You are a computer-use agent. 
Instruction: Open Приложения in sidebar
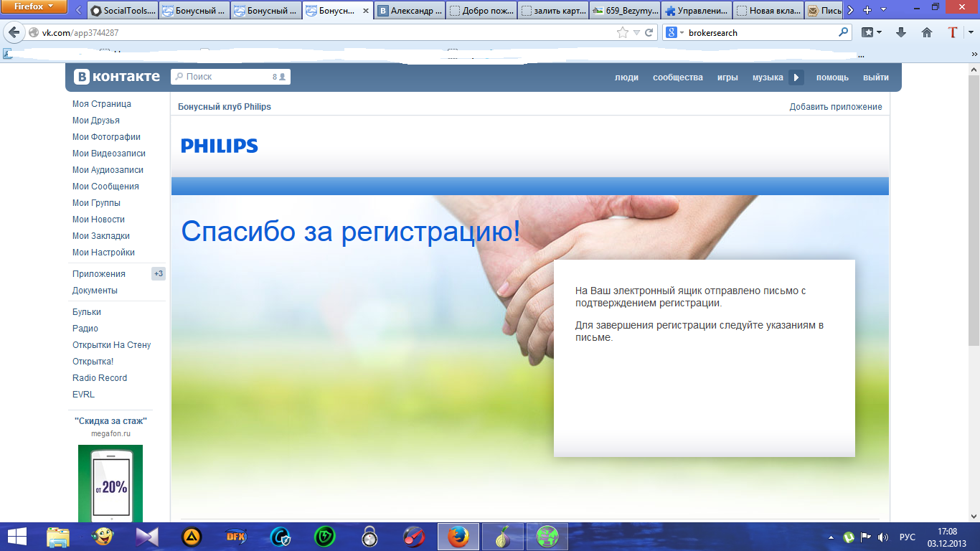click(x=99, y=274)
